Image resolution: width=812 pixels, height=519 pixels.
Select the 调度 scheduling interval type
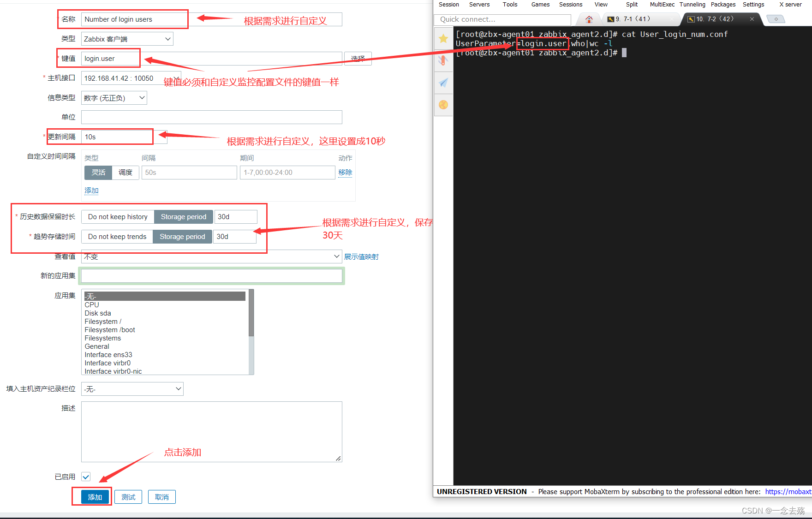125,173
